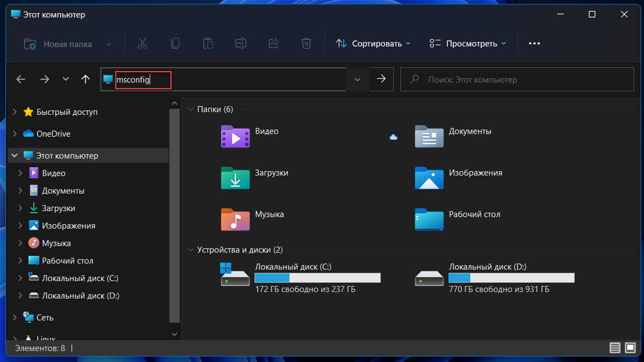Click the 172 ГБ свободно из 237 ГБ text
This screenshot has height=362, width=644.
tap(305, 289)
